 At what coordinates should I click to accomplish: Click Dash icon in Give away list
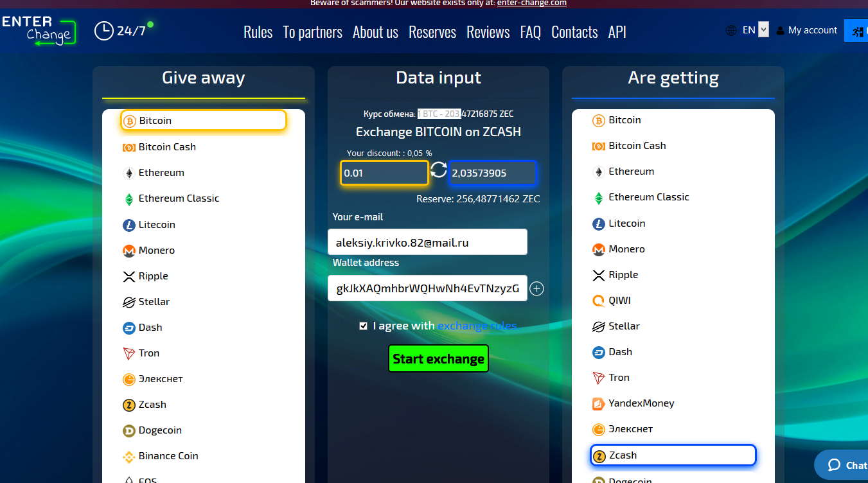129,328
